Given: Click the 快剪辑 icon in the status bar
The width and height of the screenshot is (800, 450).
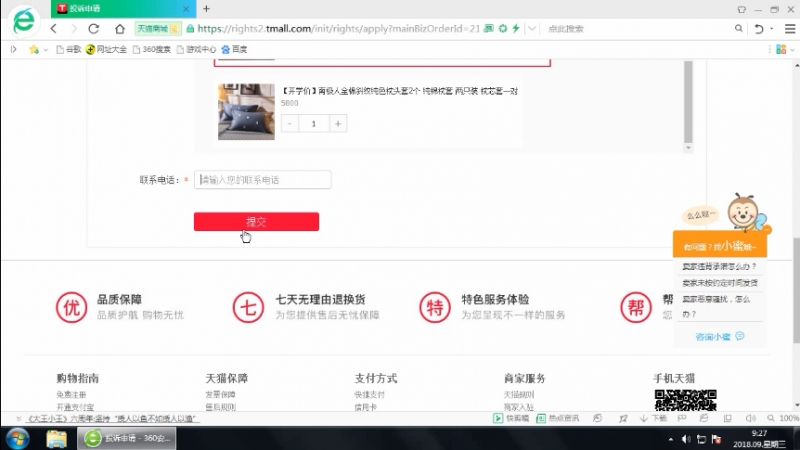Looking at the screenshot, I should pyautogui.click(x=498, y=418).
